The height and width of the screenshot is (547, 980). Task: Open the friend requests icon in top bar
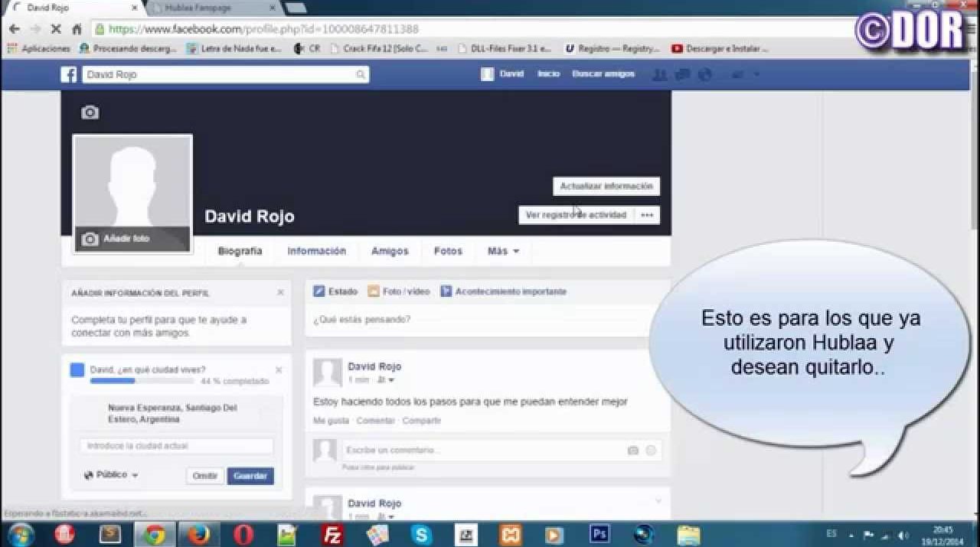(x=658, y=74)
